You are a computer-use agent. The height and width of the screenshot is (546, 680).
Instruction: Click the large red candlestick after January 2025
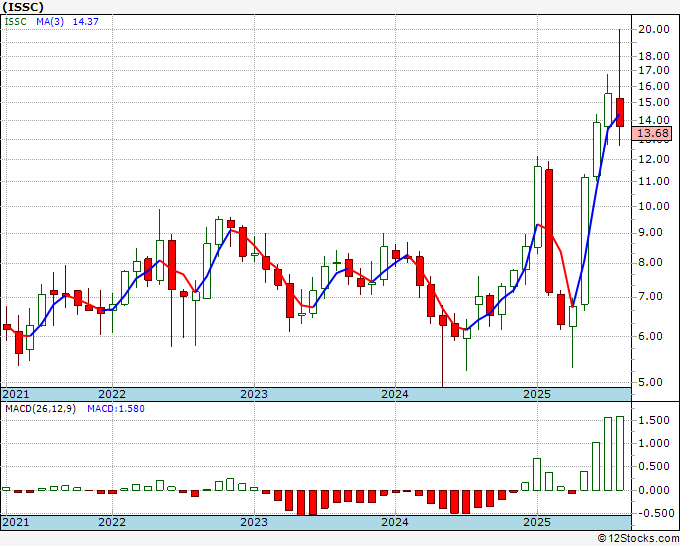(x=549, y=231)
